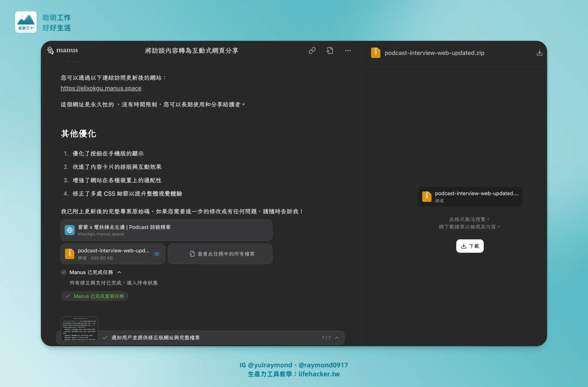Click 'Manus 已完成當前任務' status pill

[94, 296]
